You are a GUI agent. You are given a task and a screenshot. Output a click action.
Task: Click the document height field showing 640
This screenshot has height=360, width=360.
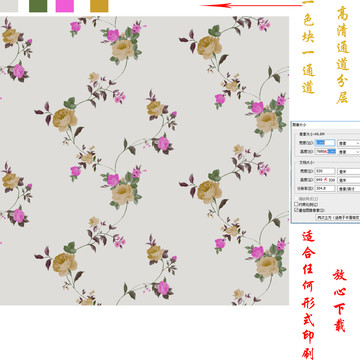pyautogui.click(x=325, y=180)
